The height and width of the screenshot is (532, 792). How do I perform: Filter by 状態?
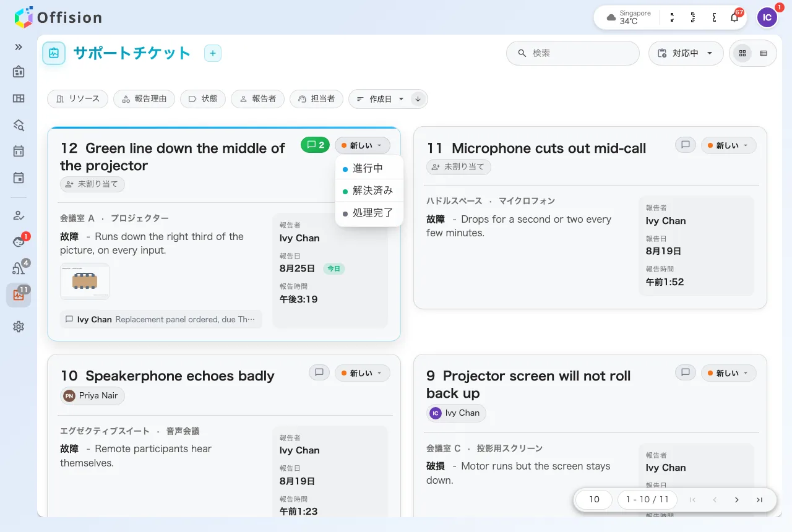point(203,99)
